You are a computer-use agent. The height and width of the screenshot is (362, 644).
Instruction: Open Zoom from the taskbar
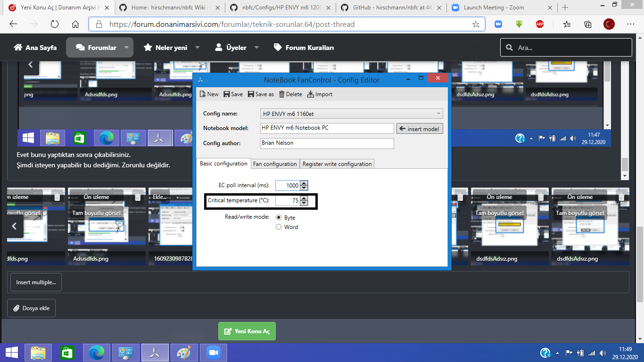pyautogui.click(x=213, y=353)
